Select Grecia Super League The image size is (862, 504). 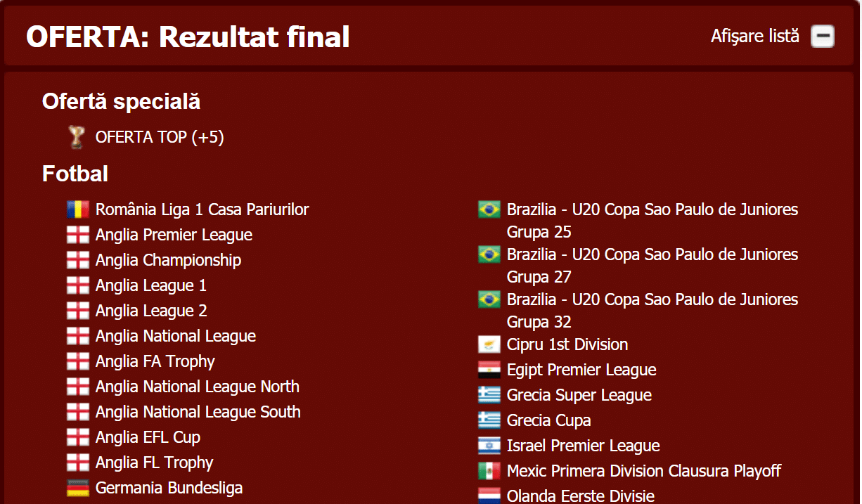click(x=579, y=395)
